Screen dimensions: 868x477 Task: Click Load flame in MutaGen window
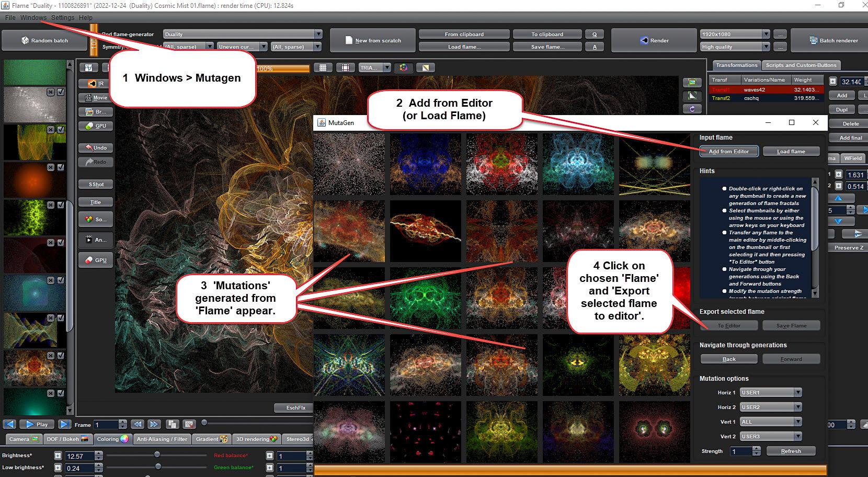pyautogui.click(x=791, y=152)
